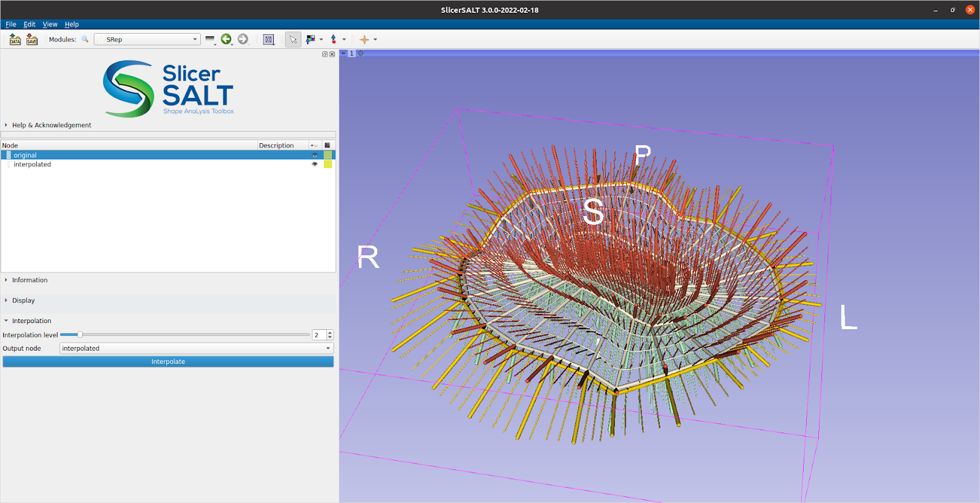Click the 3D view pin icon

pyautogui.click(x=344, y=53)
